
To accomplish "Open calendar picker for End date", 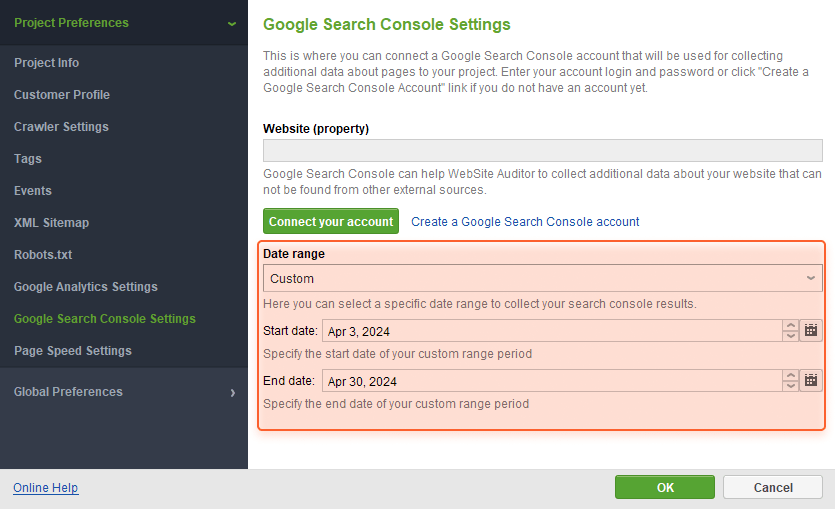I will point(811,381).
